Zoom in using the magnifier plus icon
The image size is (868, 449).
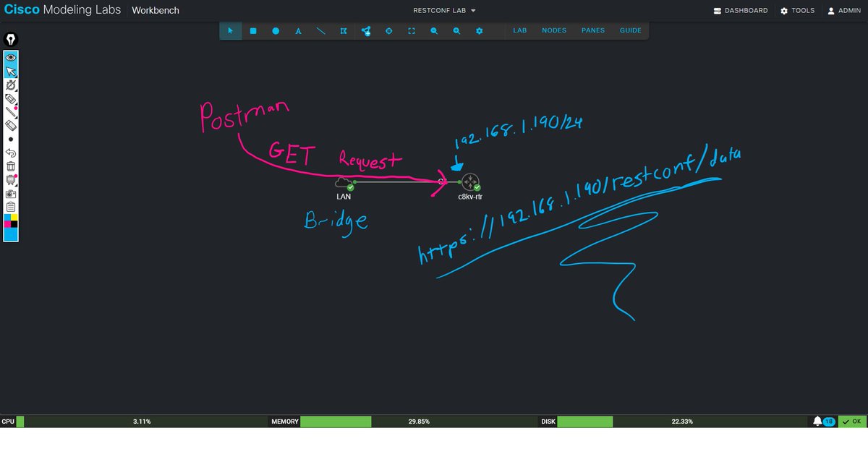[456, 31]
